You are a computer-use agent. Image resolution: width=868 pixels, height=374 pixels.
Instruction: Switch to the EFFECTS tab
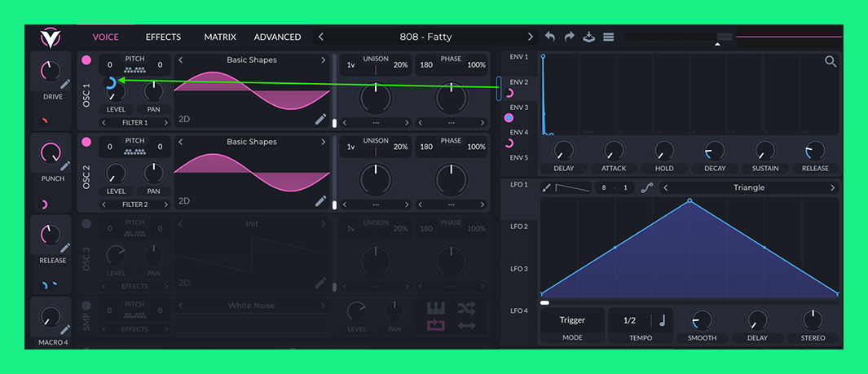tap(163, 37)
